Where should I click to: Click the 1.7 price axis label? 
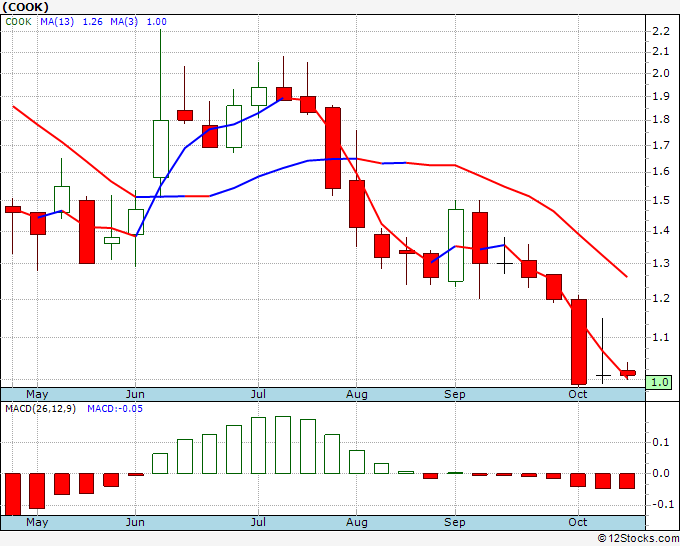point(661,145)
